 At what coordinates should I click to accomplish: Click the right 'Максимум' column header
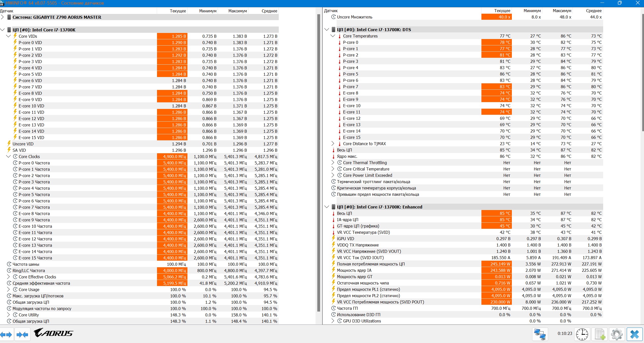(562, 11)
